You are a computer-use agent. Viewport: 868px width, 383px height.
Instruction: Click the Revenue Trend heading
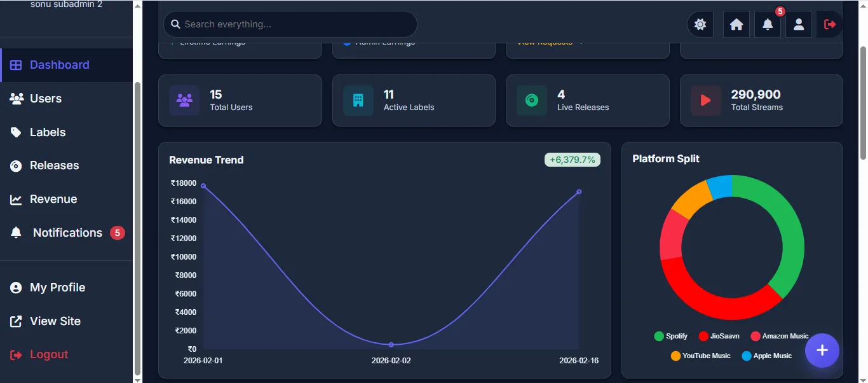pos(207,160)
